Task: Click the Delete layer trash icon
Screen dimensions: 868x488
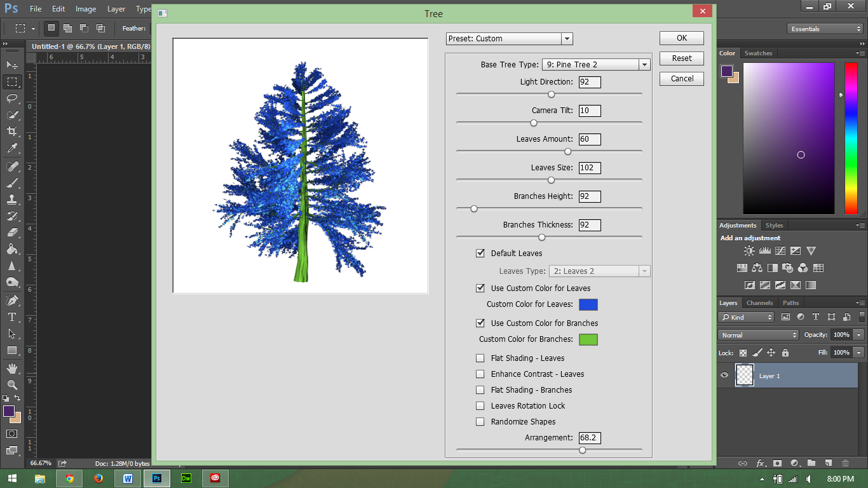Action: (845, 463)
